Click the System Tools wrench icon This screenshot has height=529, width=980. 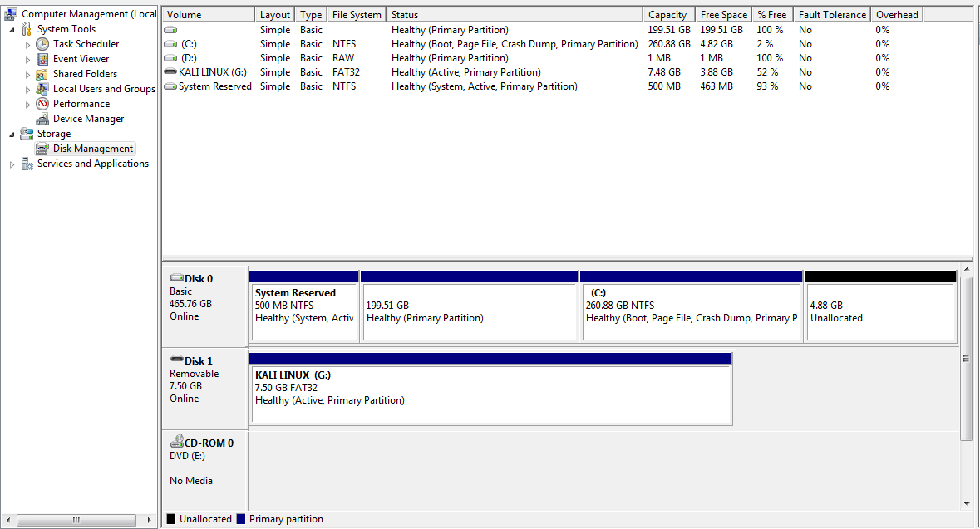click(27, 29)
